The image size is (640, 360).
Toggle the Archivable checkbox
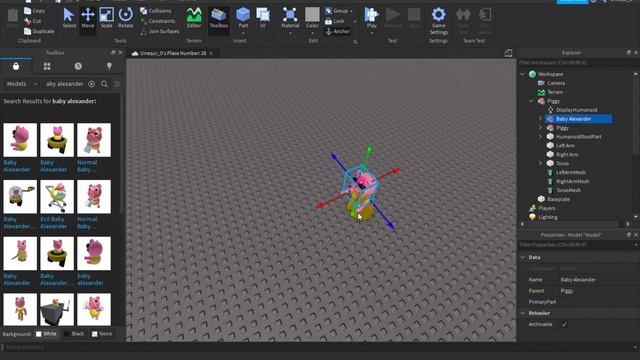click(564, 324)
